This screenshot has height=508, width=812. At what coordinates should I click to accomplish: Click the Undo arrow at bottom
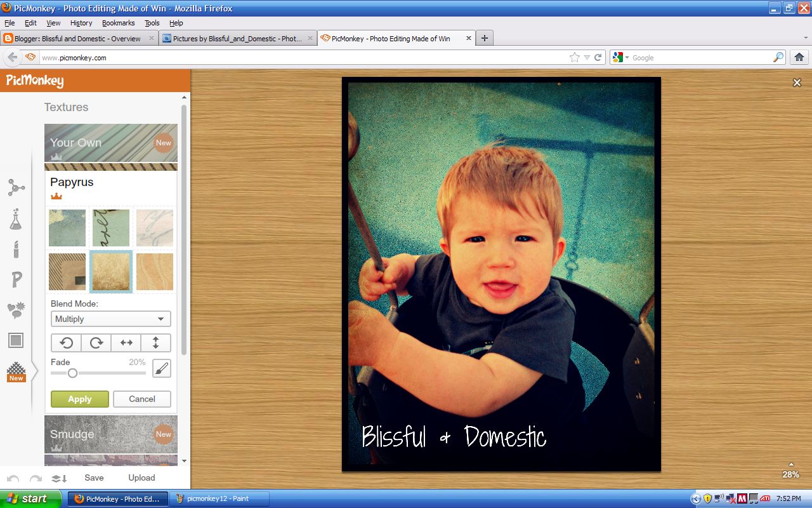coord(13,478)
